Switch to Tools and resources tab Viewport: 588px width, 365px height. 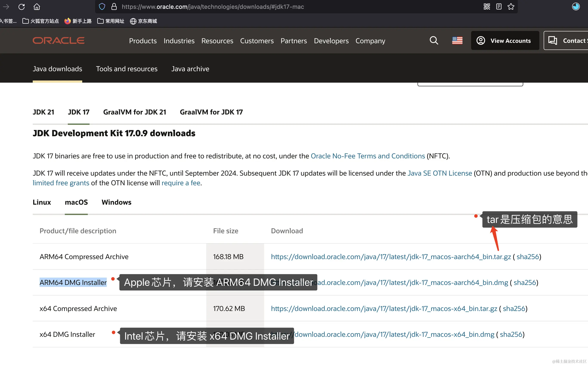(x=127, y=69)
